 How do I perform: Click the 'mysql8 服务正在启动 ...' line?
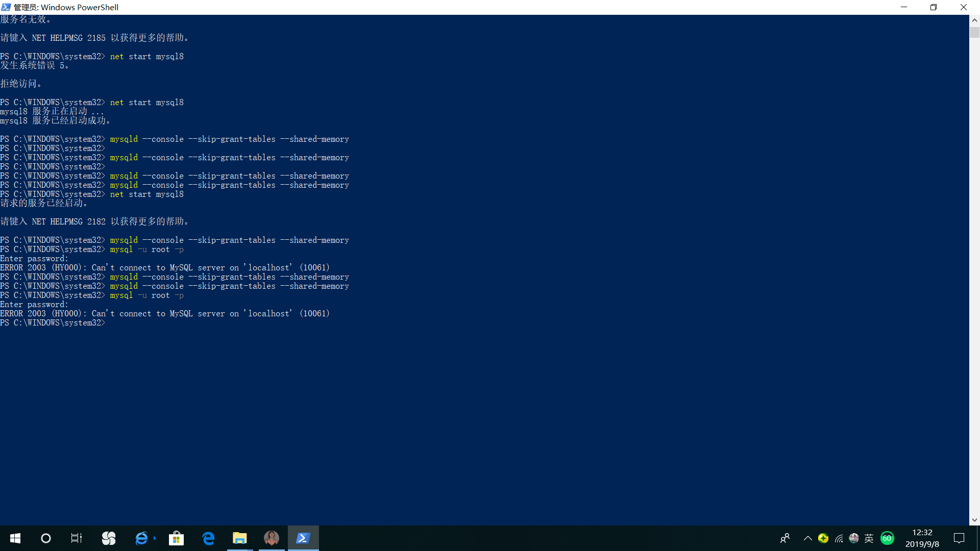point(52,111)
